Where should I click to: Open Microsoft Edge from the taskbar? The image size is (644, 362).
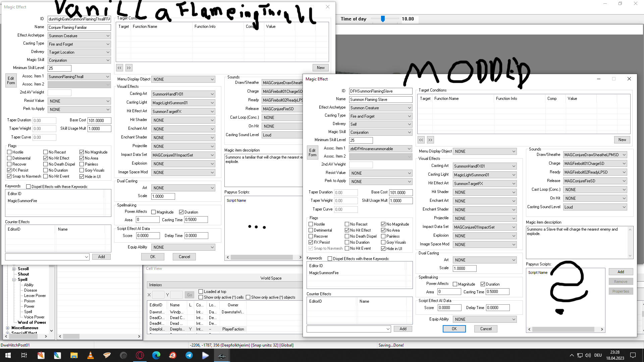pos(156,355)
